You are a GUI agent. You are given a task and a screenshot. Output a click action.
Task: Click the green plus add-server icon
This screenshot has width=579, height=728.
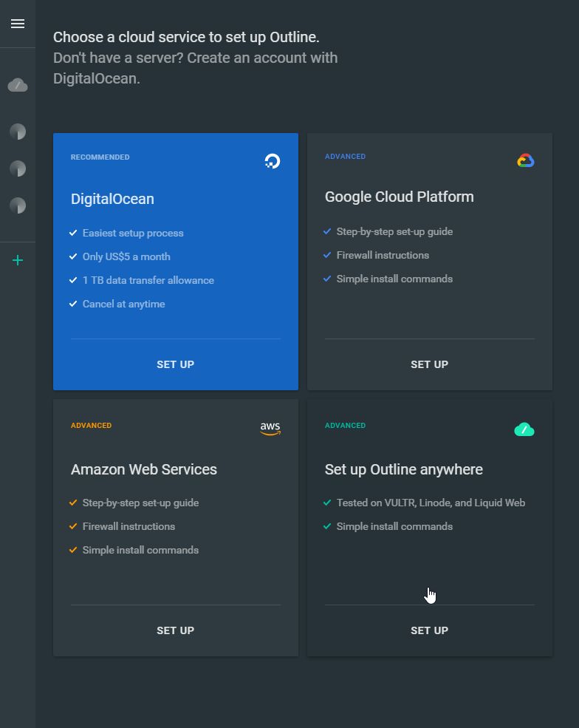coord(18,260)
